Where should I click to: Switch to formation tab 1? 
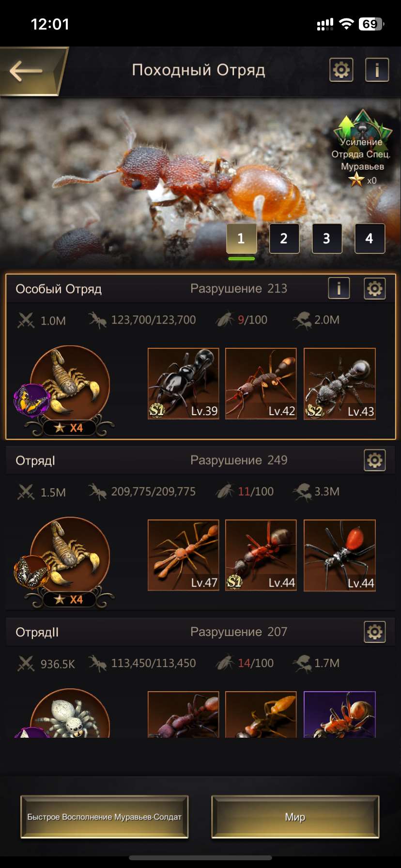pyautogui.click(x=241, y=238)
